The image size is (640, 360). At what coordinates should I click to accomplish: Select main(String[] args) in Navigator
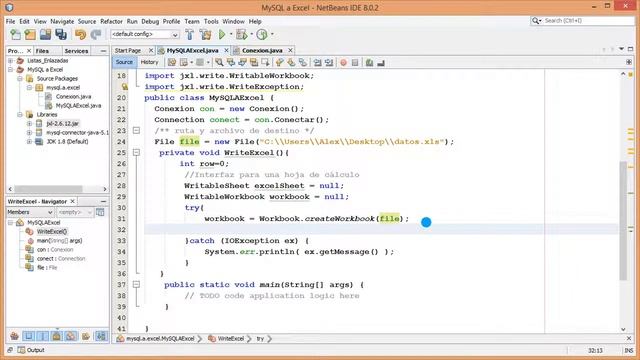click(x=59, y=240)
